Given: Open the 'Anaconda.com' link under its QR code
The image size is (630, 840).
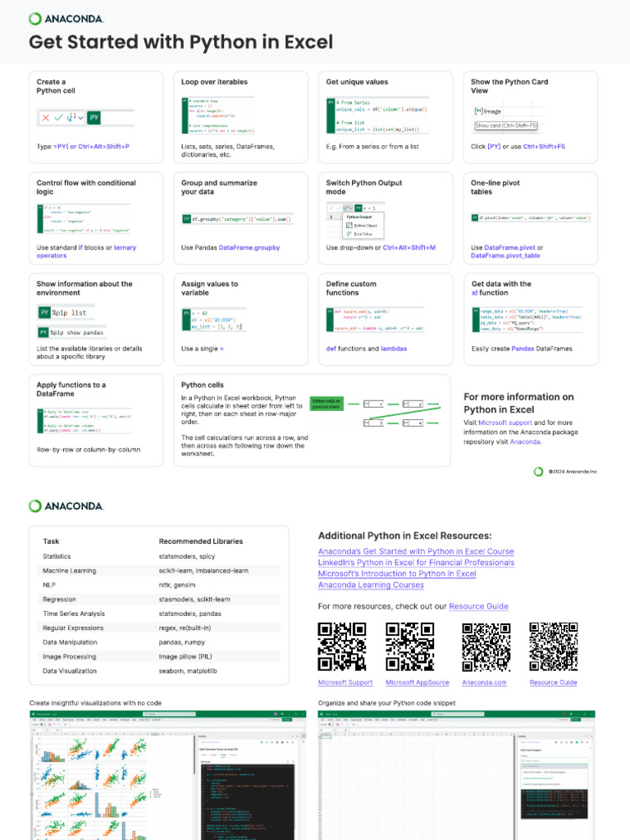Looking at the screenshot, I should (x=484, y=682).
